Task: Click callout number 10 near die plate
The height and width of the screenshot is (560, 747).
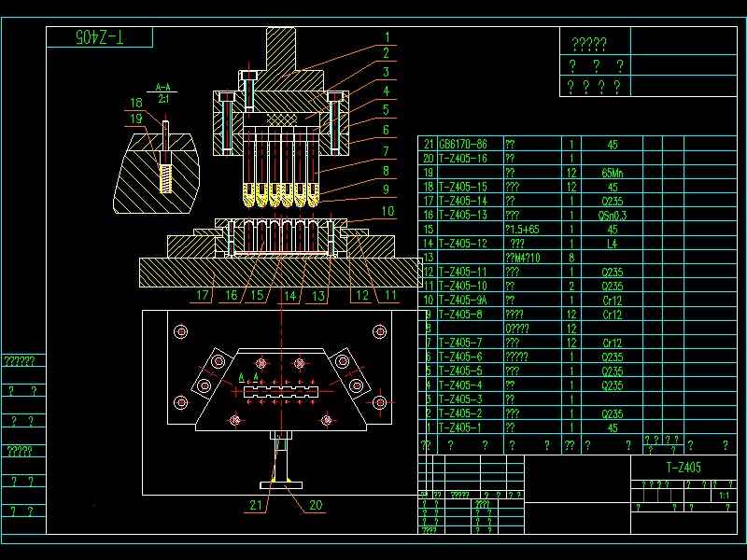Action: tap(388, 212)
